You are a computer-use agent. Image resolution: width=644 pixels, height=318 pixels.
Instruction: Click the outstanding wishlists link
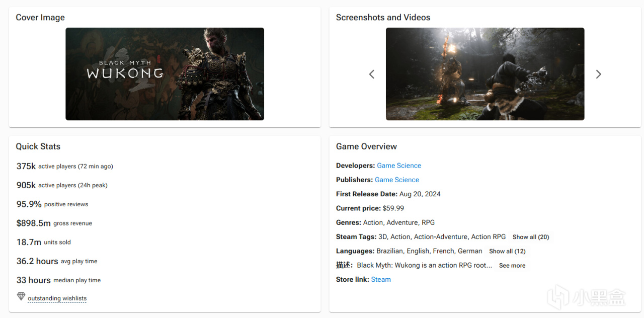point(57,298)
